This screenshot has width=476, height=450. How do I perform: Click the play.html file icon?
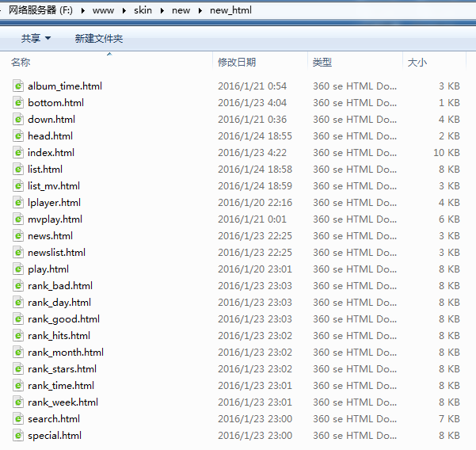click(x=18, y=269)
